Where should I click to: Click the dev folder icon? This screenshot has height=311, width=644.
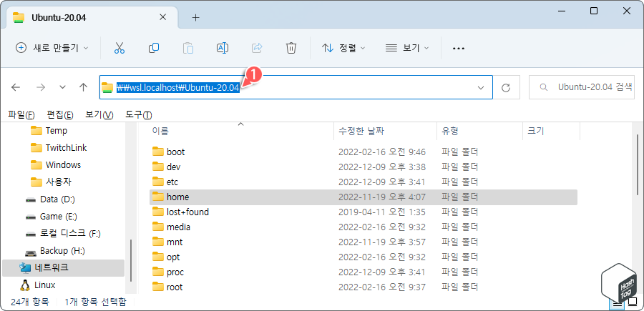158,167
